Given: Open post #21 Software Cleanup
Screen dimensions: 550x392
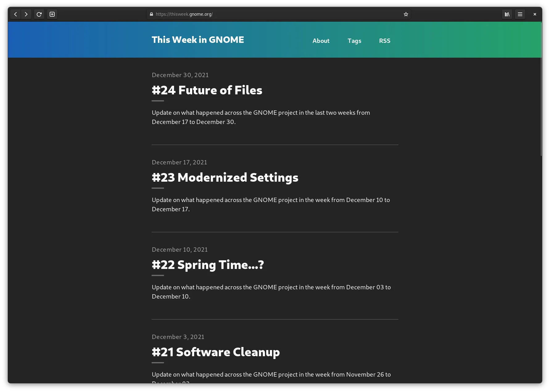Looking at the screenshot, I should click(216, 352).
